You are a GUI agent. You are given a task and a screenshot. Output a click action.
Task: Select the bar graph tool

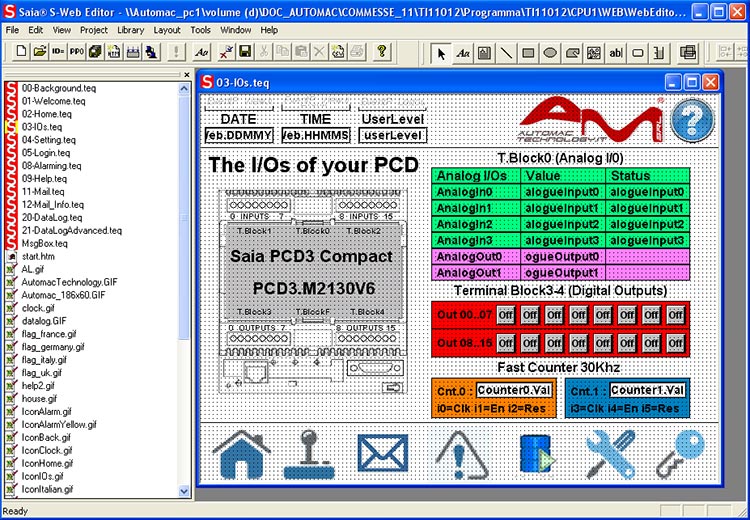659,53
